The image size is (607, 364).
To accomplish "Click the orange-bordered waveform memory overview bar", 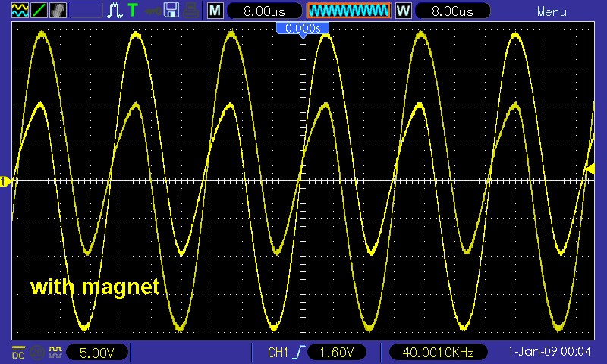I will tap(348, 11).
